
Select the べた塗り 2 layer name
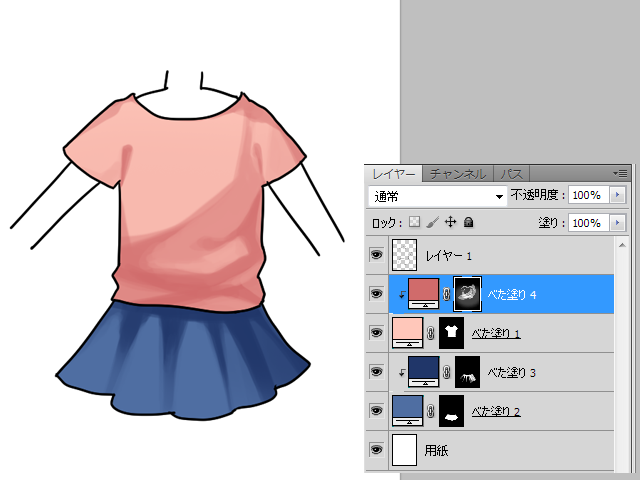pyautogui.click(x=496, y=411)
